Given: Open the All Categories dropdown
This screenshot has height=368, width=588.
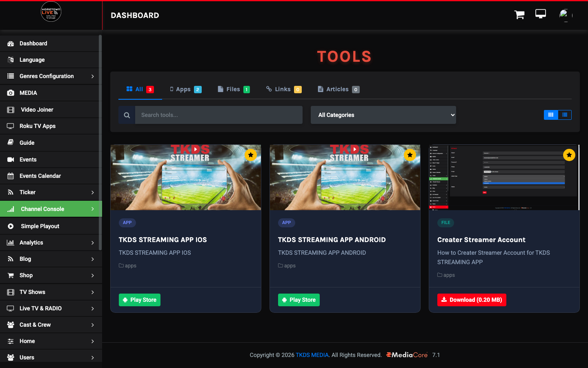Looking at the screenshot, I should pyautogui.click(x=383, y=115).
